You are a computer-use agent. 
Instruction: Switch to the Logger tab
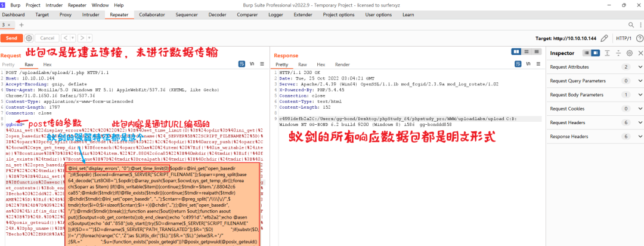[275, 15]
